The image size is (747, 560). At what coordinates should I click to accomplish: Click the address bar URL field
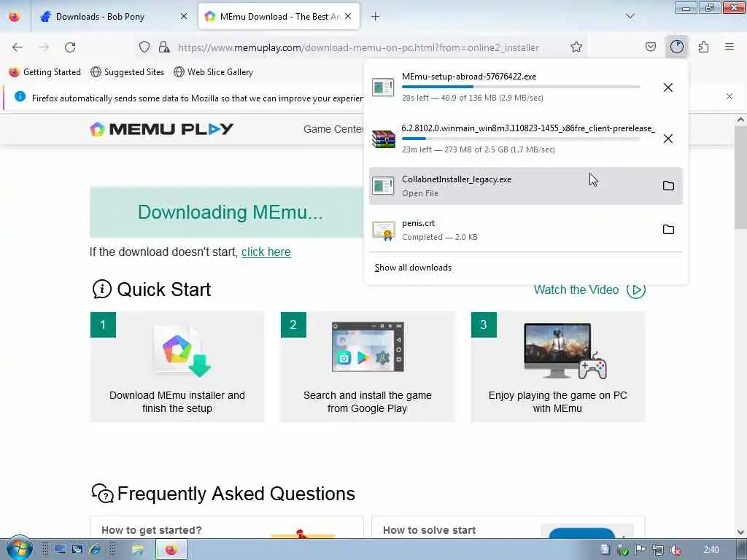[358, 47]
